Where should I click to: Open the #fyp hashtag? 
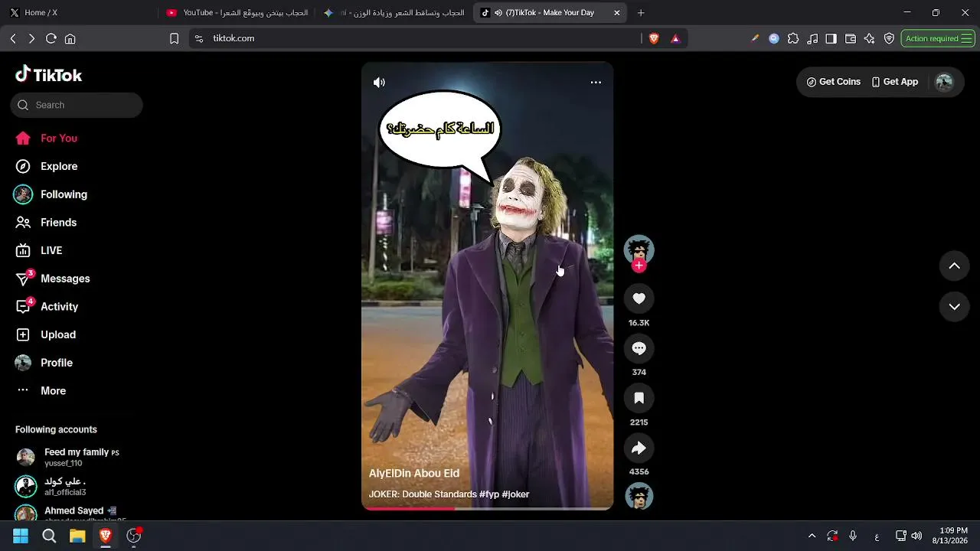tap(489, 494)
